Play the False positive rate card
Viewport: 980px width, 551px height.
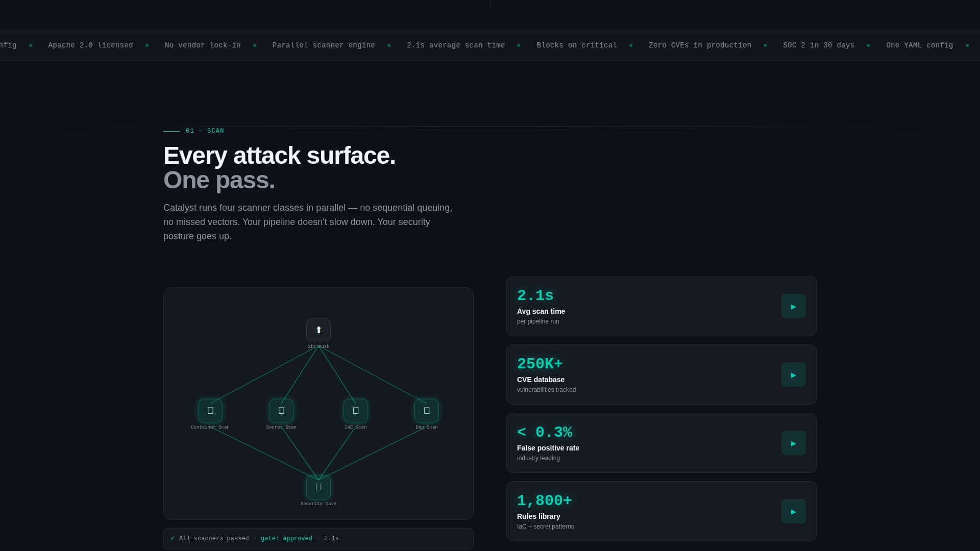point(794,443)
